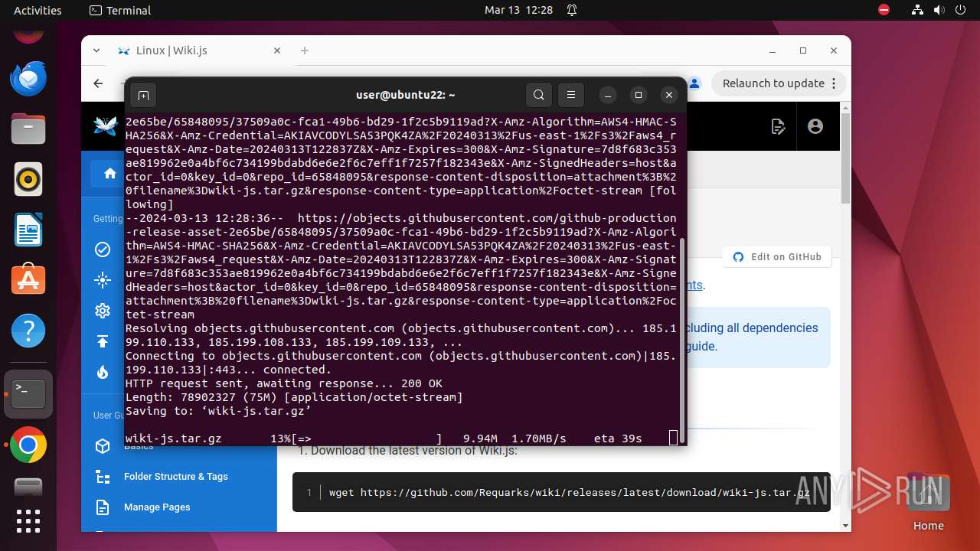The height and width of the screenshot is (551, 980).
Task: Minimize the terminal window
Action: tap(608, 95)
